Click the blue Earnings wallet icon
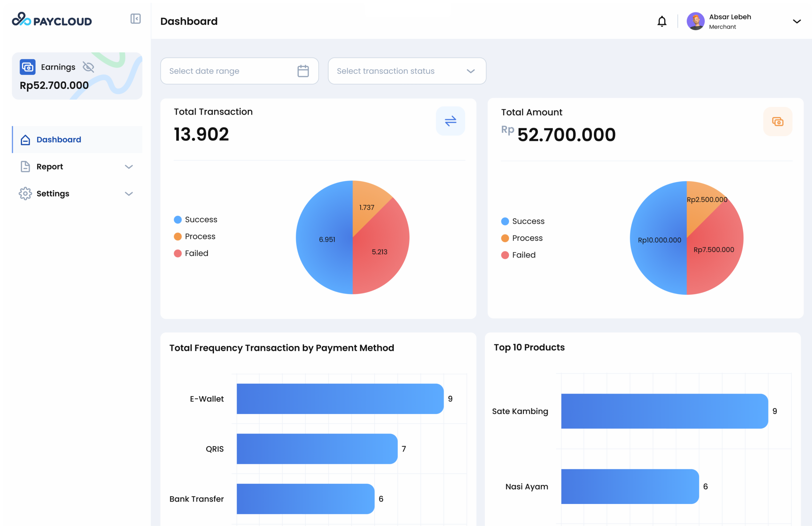Screen dimensions: 812x526 tap(28, 67)
